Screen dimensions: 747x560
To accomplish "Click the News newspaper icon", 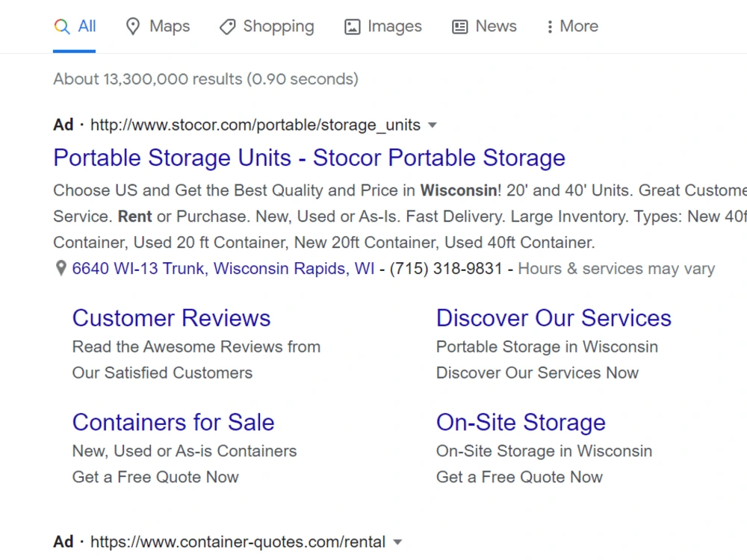I will [x=459, y=27].
